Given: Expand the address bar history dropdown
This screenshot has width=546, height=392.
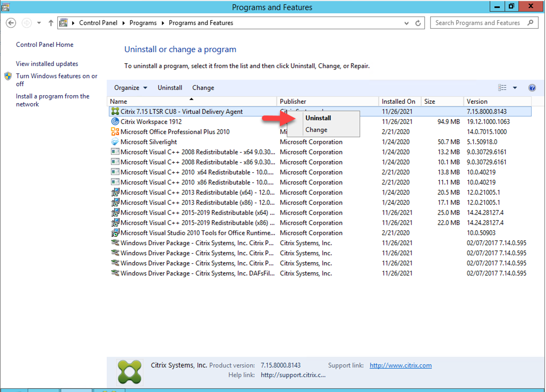Looking at the screenshot, I should [x=406, y=23].
